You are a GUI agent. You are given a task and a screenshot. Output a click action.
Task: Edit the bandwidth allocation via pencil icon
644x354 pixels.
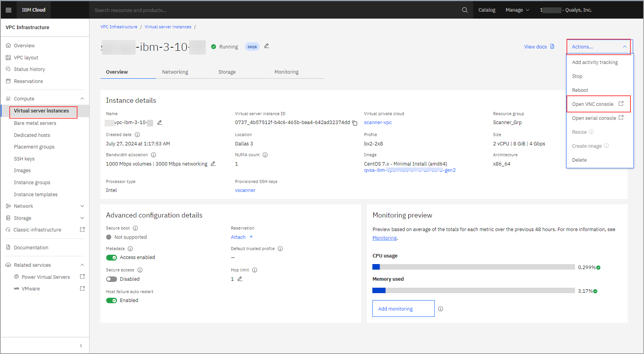[213, 164]
